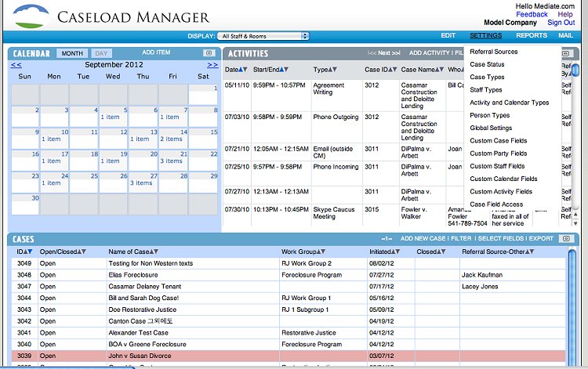Open 3 items on September 21
Viewport: 588px width, 369px height.
[x=172, y=161]
